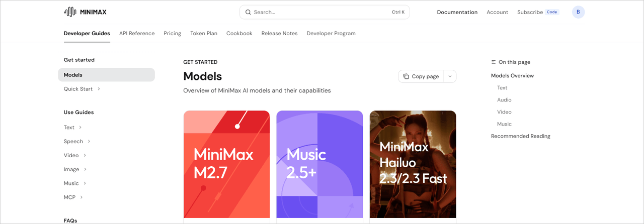This screenshot has height=224, width=644.
Task: Focus the Search input field
Action: (x=321, y=12)
